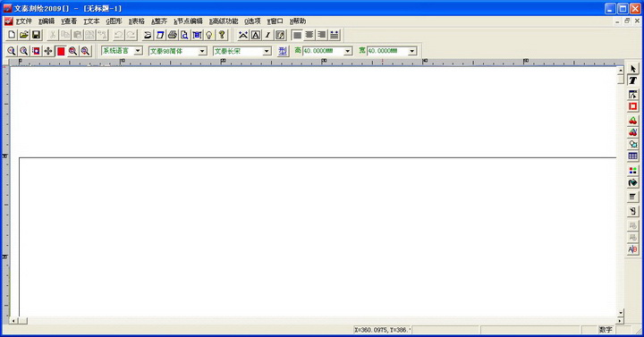This screenshot has width=644, height=337.
Task: Click the red color square on the zoom toolbar
Action: click(61, 51)
